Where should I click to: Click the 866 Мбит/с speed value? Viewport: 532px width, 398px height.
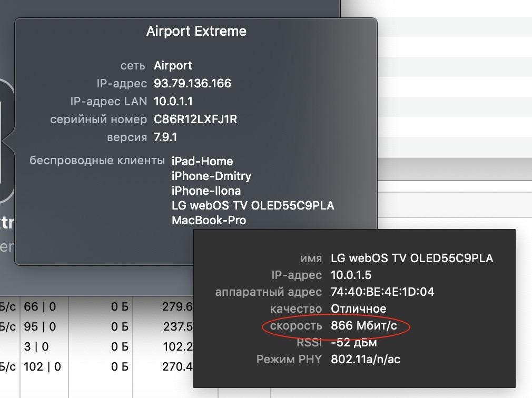(x=363, y=326)
